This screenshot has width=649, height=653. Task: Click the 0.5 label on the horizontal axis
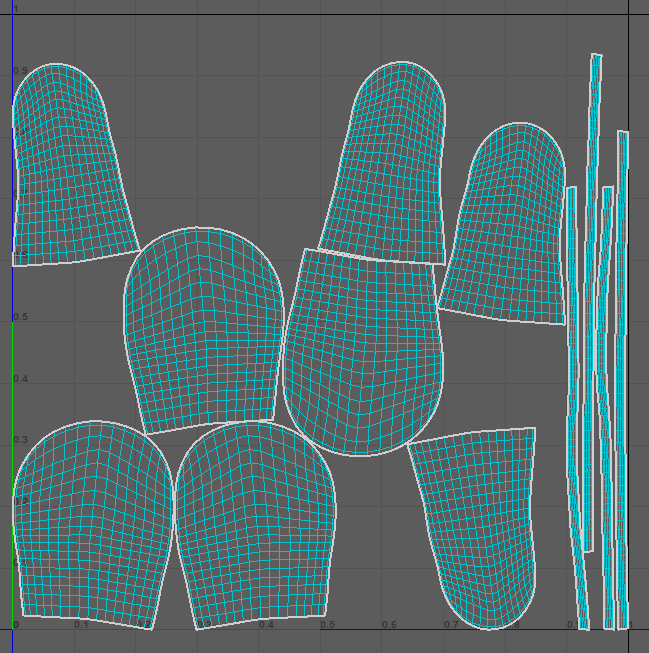(x=327, y=624)
